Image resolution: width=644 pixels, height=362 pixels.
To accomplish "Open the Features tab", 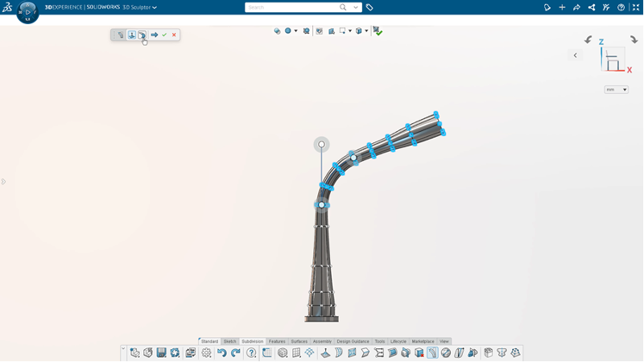I will (x=277, y=341).
